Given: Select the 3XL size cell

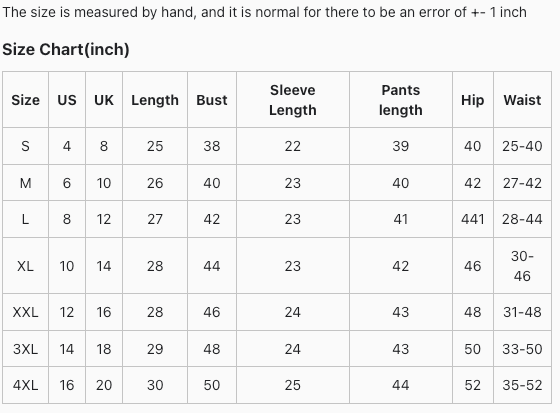Looking at the screenshot, I should click(x=25, y=349).
